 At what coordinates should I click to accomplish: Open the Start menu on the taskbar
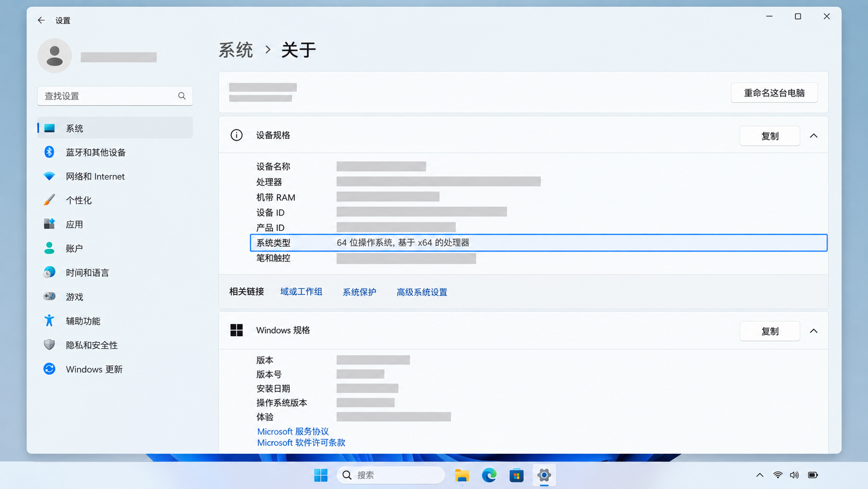(x=321, y=475)
